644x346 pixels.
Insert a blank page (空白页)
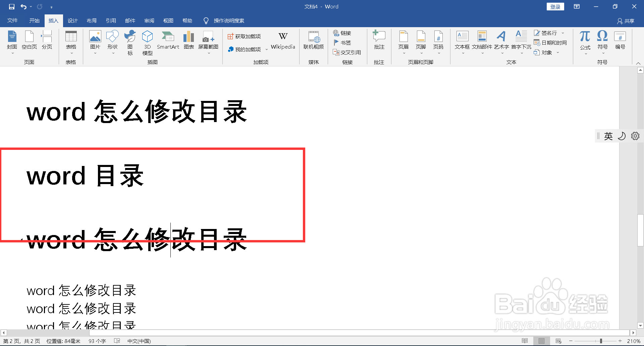(29, 40)
